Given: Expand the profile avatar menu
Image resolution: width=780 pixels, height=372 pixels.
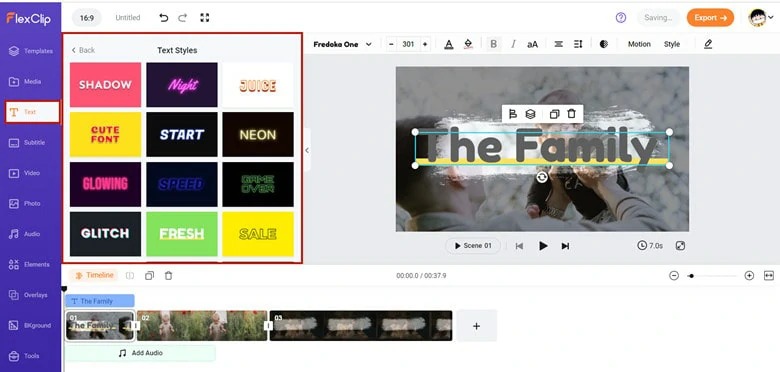Looking at the screenshot, I should click(x=762, y=18).
